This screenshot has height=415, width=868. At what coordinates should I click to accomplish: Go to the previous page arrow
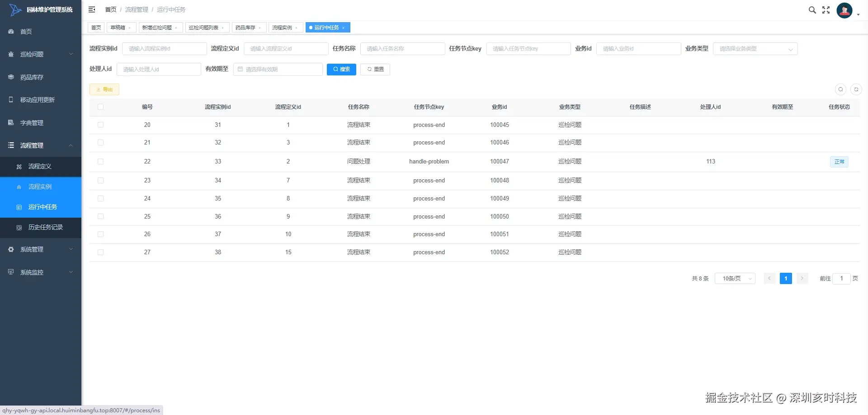tap(769, 279)
